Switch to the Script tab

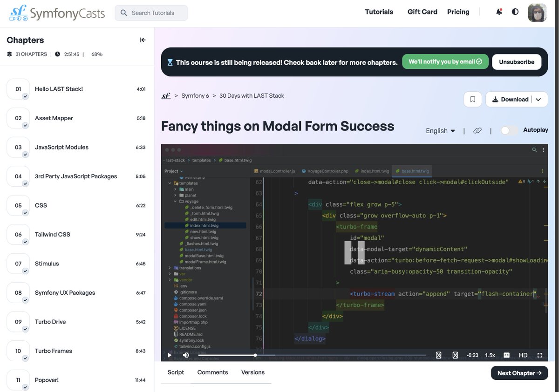(x=176, y=372)
